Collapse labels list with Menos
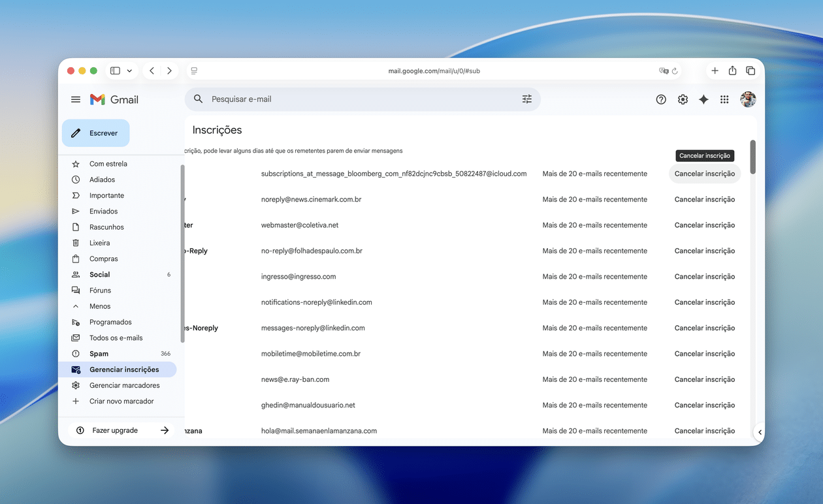The width and height of the screenshot is (823, 504). [x=100, y=306]
